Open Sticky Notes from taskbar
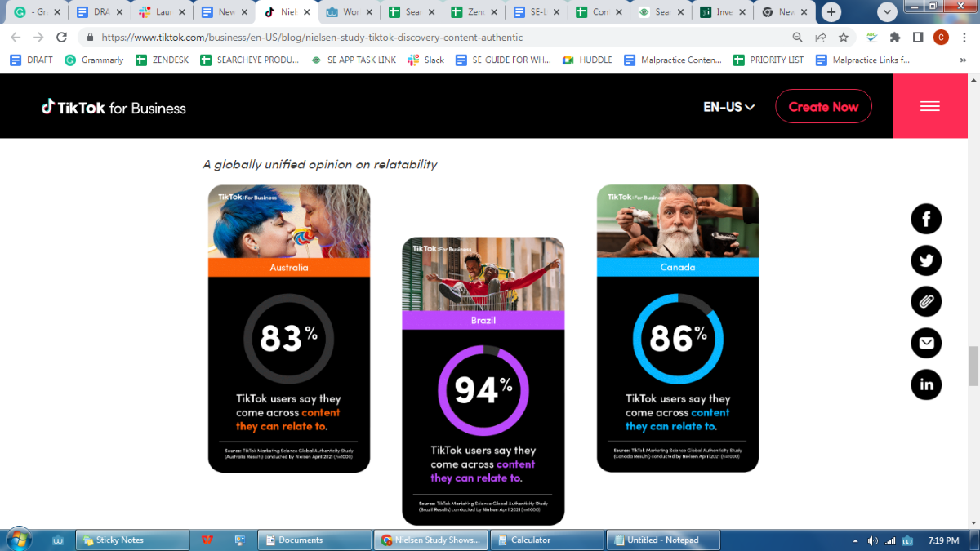This screenshot has width=980, height=551. tap(132, 540)
